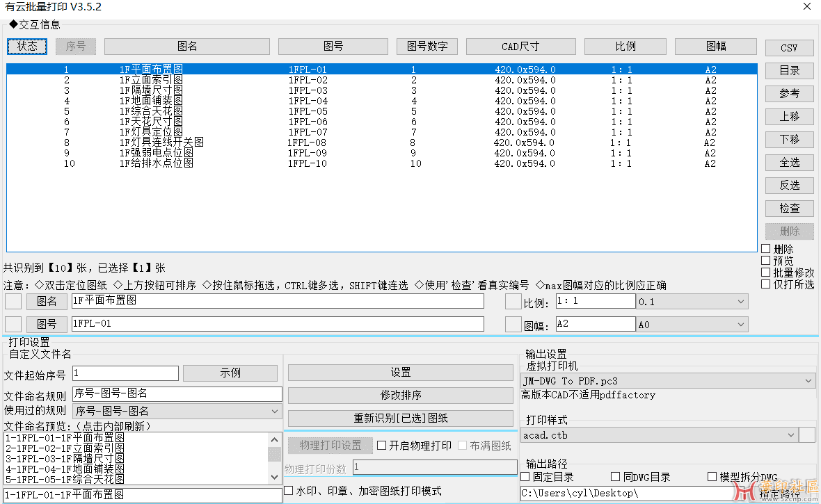This screenshot has width=821, height=504.
Task: Click the 图号 button beside number field
Action: pos(47,325)
